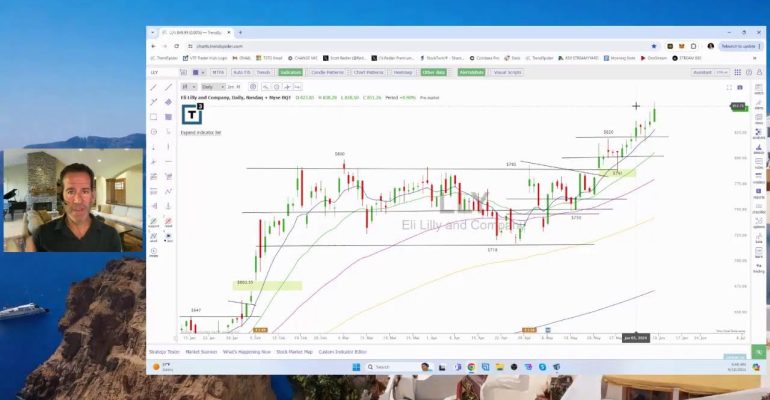Click the bookmark star in address bar
Screen dimensions: 770x400
[x=654, y=46]
